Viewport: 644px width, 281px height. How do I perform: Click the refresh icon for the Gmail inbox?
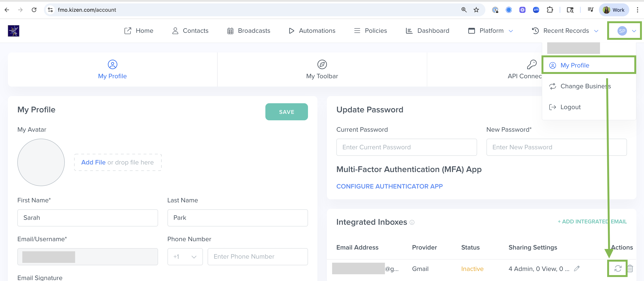617,269
